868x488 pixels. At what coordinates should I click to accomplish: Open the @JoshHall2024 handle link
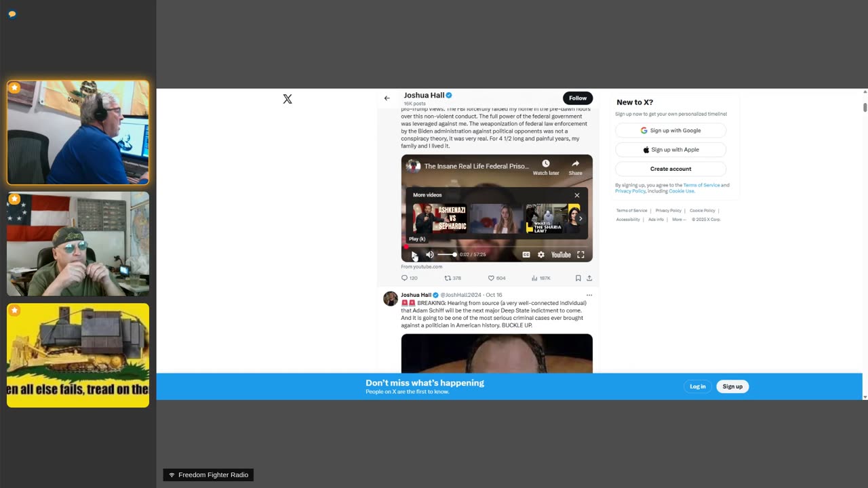460,295
